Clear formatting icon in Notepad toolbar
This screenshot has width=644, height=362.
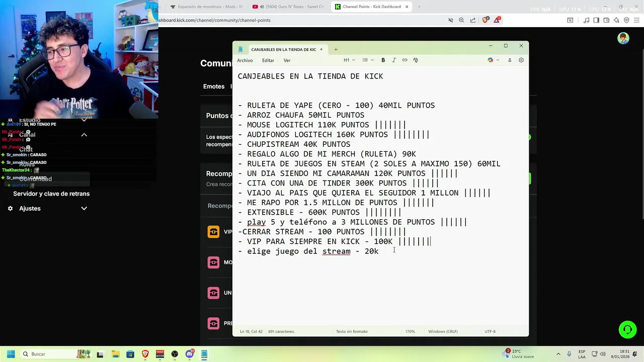(x=416, y=60)
